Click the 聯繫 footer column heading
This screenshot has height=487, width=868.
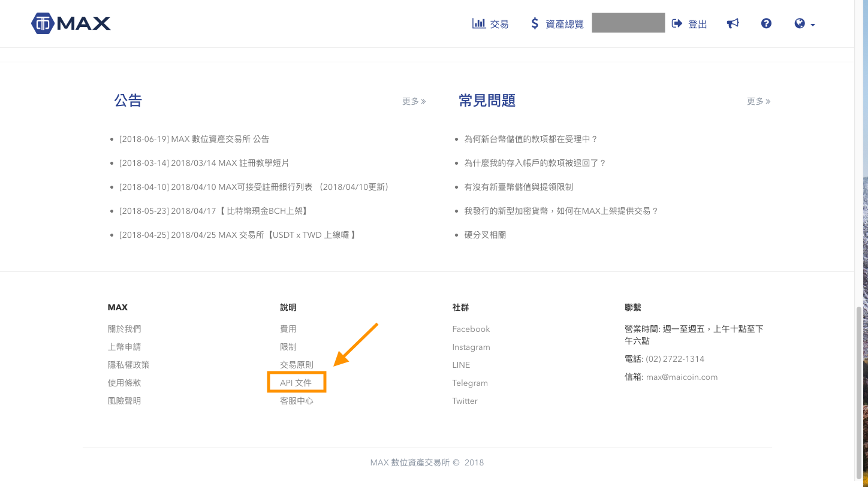point(633,307)
